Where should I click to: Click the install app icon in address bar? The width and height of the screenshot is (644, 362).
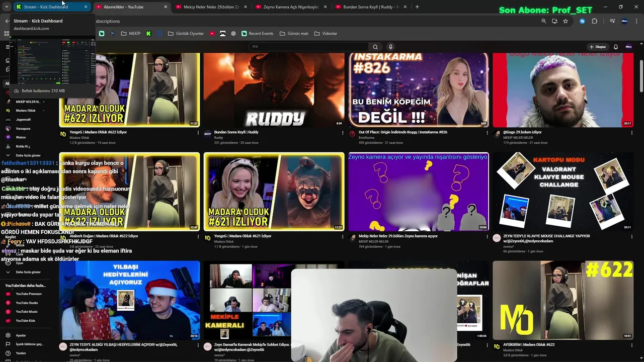tap(554, 21)
